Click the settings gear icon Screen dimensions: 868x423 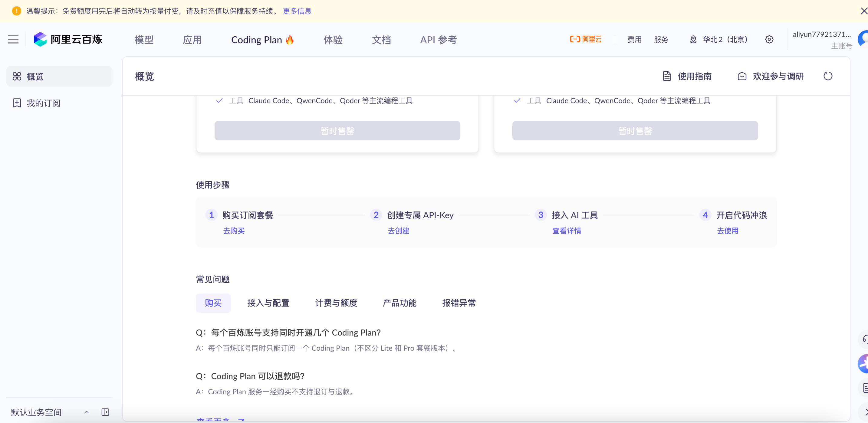(x=769, y=39)
